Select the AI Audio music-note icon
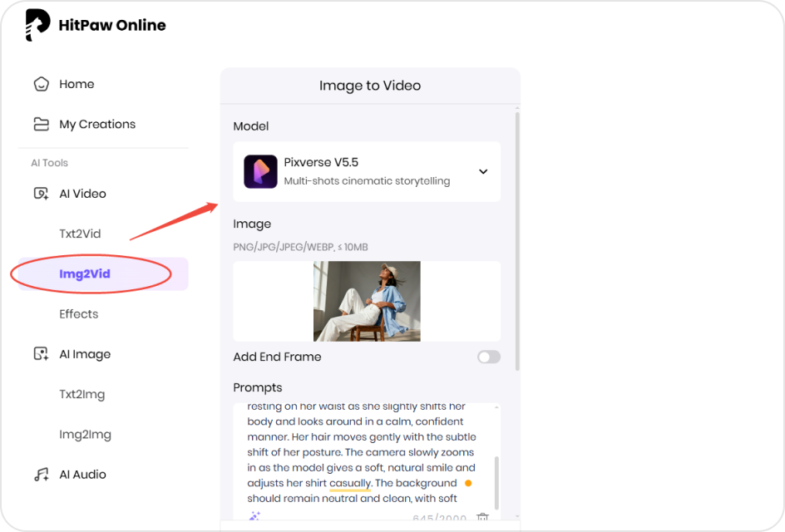785x532 pixels. (40, 474)
